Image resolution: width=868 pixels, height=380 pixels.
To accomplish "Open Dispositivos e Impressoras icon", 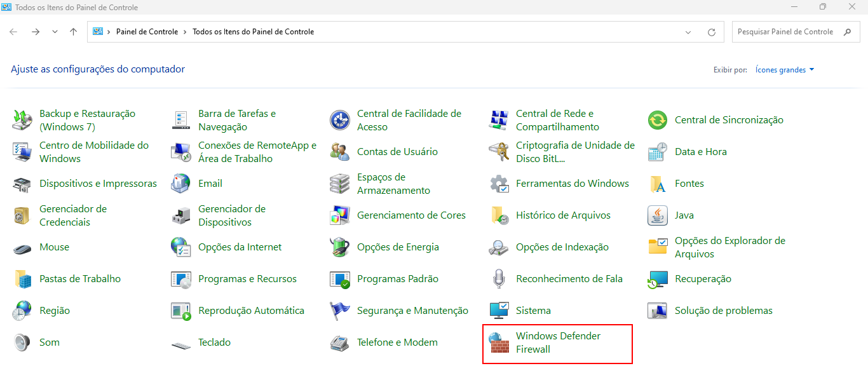I will [x=22, y=184].
